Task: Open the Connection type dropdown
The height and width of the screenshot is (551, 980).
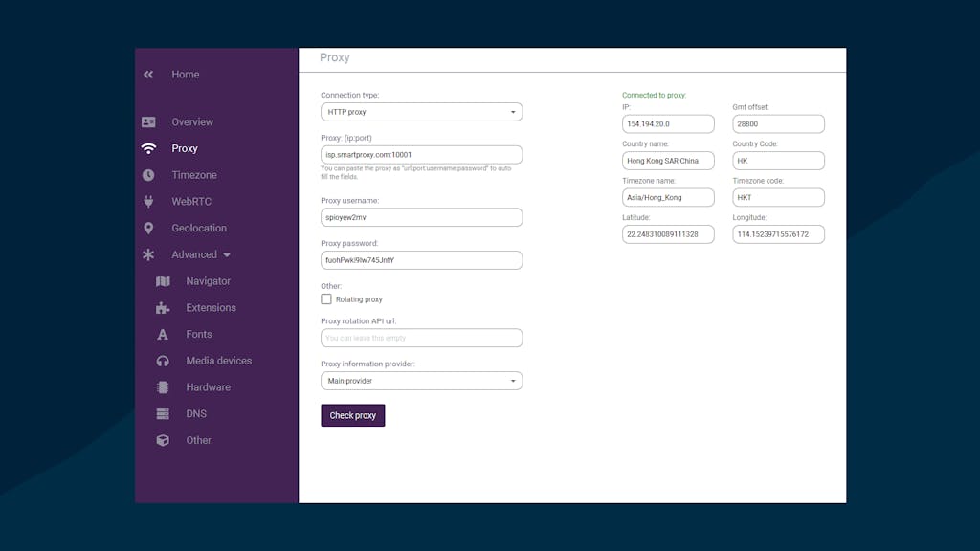Action: pos(421,112)
